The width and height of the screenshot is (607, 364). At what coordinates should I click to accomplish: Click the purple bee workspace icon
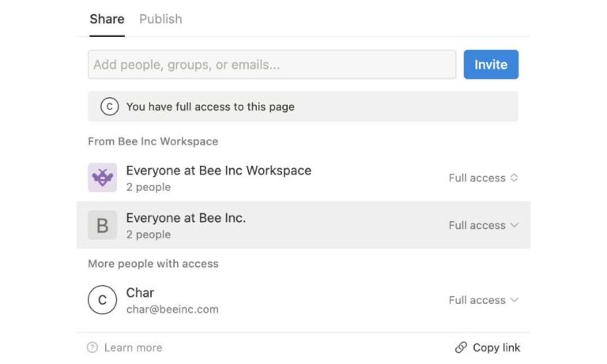[102, 178]
